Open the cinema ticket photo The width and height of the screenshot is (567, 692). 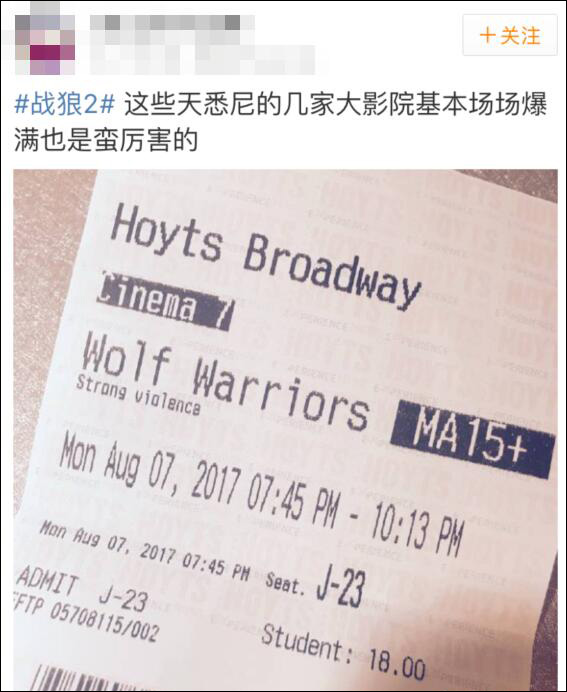point(285,430)
